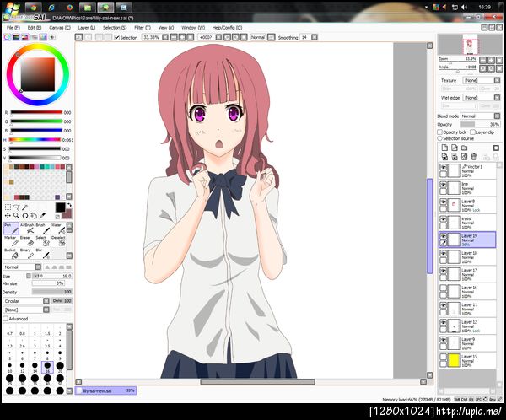Hide the Vector 1 layer

coord(444,167)
